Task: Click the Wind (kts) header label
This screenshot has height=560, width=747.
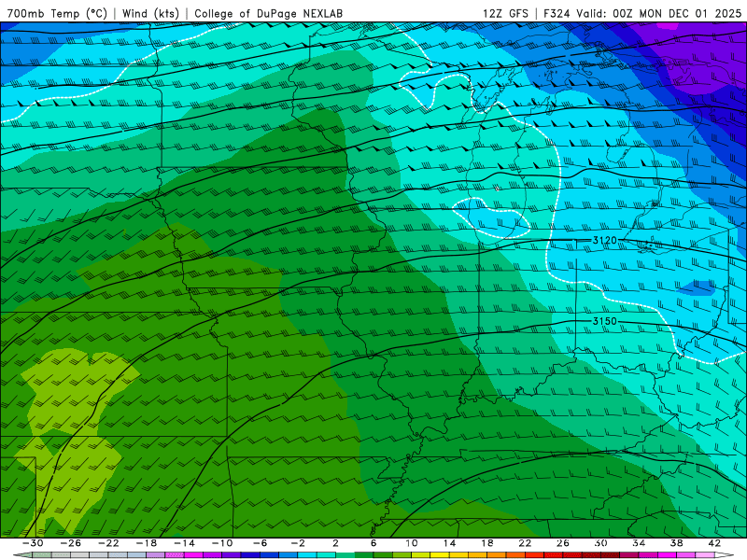Action: click(150, 13)
